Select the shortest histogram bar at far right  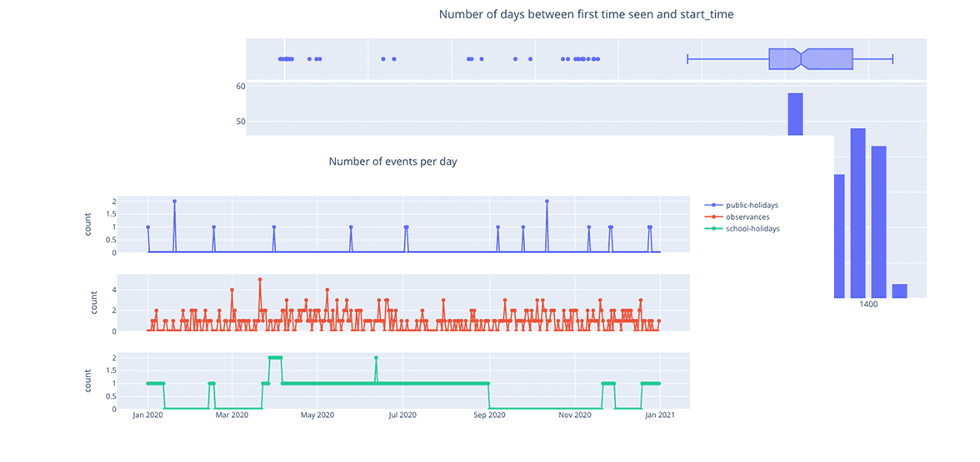899,291
